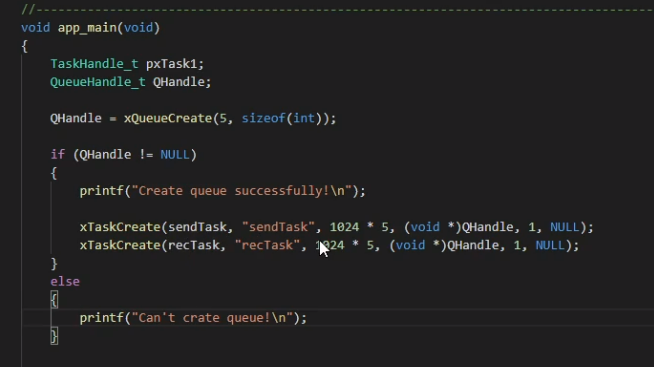The height and width of the screenshot is (367, 654).
Task: Click the QHandle variable in the assignment line
Action: click(x=75, y=118)
